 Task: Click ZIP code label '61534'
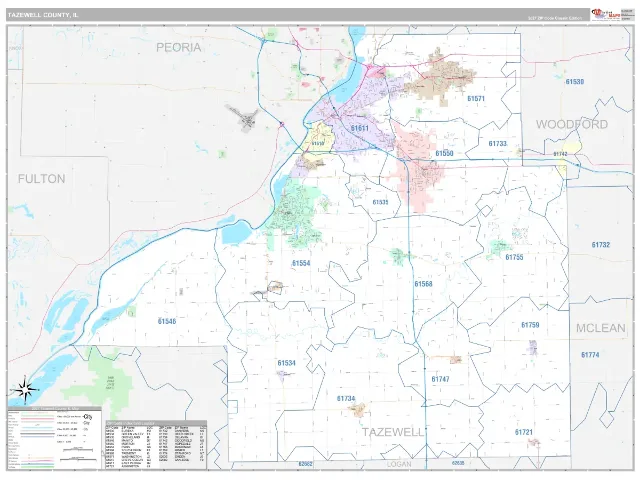coord(286,363)
